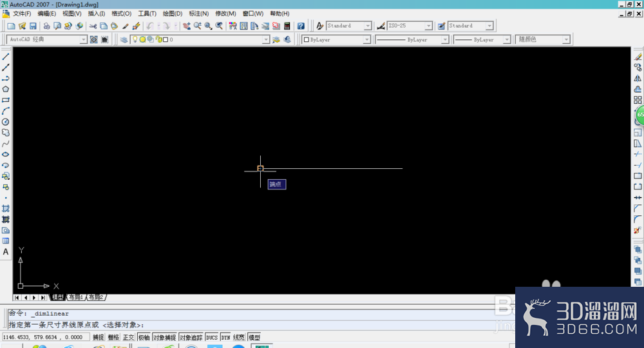
Task: Expand the text style Standard dropdown
Action: pos(368,26)
